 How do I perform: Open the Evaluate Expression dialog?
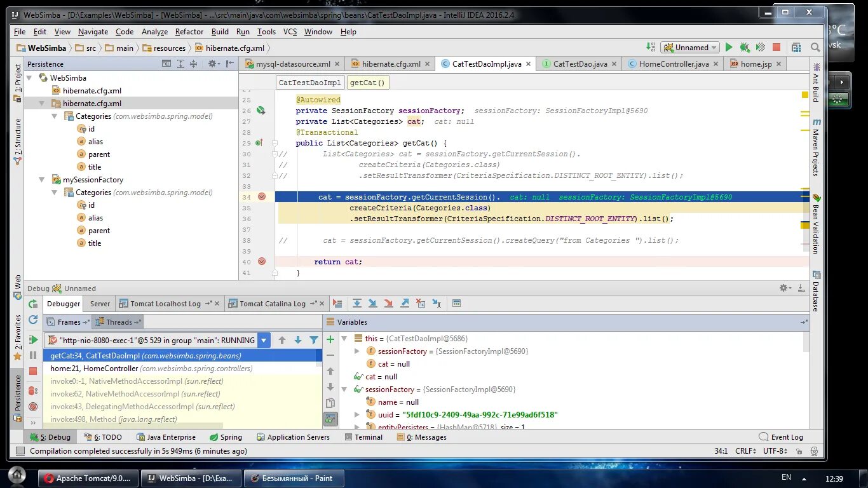click(456, 304)
